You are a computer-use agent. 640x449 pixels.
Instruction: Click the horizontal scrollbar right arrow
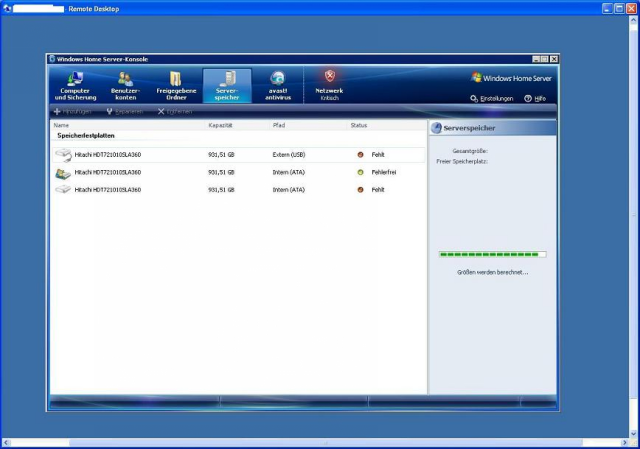click(624, 442)
